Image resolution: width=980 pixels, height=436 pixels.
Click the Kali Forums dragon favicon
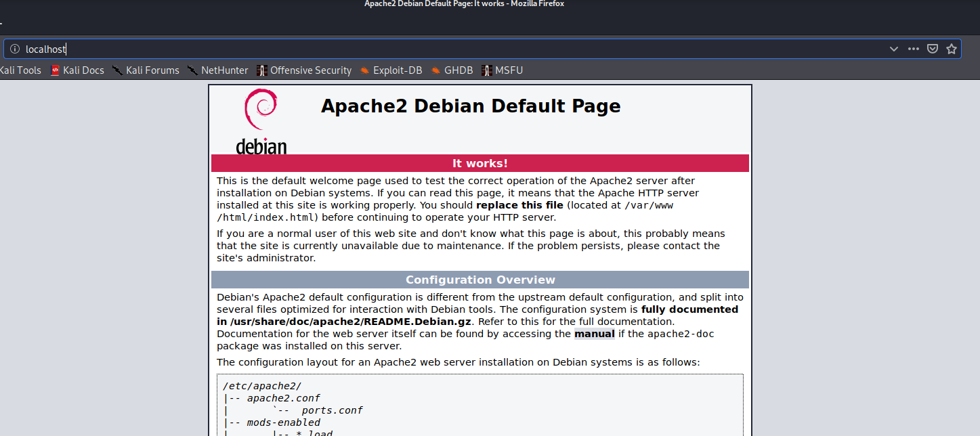coord(118,70)
